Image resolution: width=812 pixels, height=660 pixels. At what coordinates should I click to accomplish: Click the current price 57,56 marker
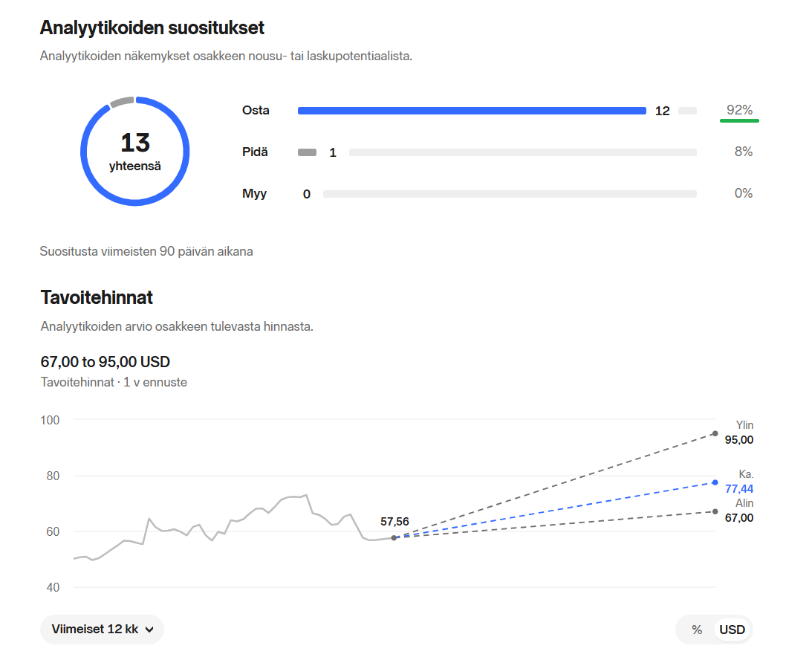(x=394, y=538)
